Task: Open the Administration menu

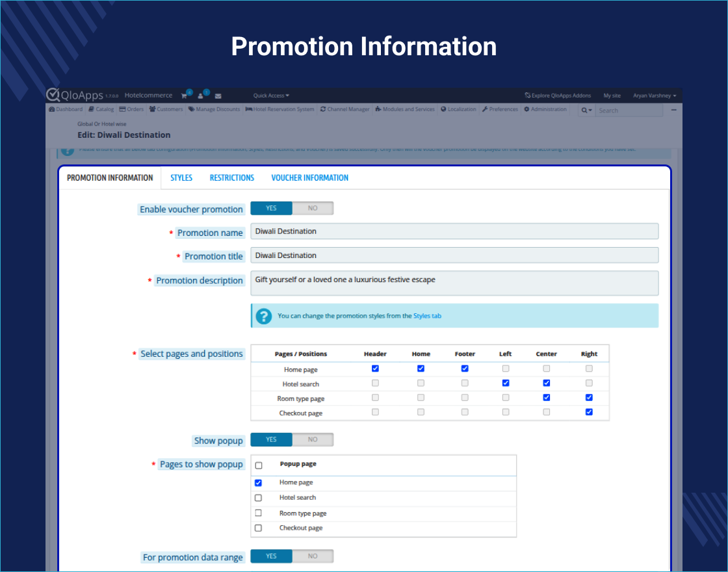Action: click(545, 109)
